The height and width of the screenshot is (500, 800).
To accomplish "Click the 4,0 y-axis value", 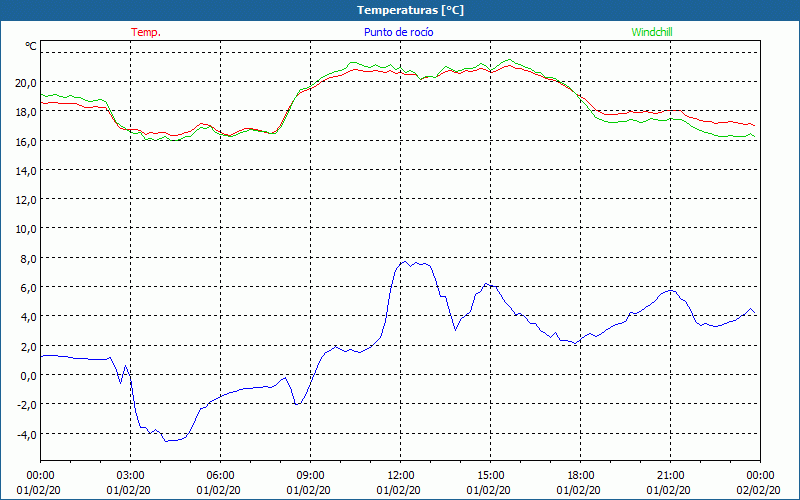I will coord(28,316).
